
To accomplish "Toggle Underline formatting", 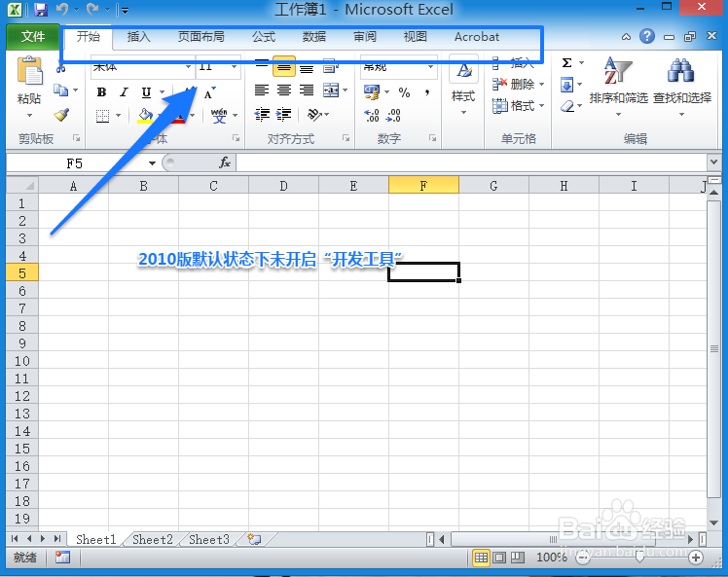I will coord(146,92).
